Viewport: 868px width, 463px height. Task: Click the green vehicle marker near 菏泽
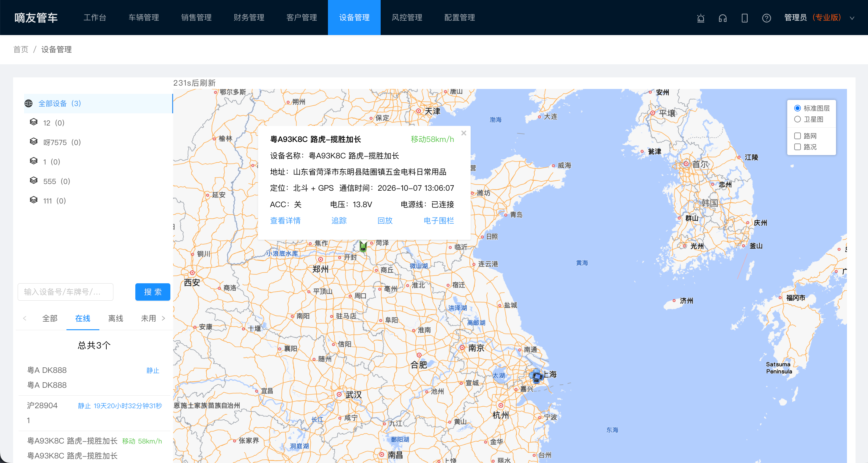pos(363,246)
